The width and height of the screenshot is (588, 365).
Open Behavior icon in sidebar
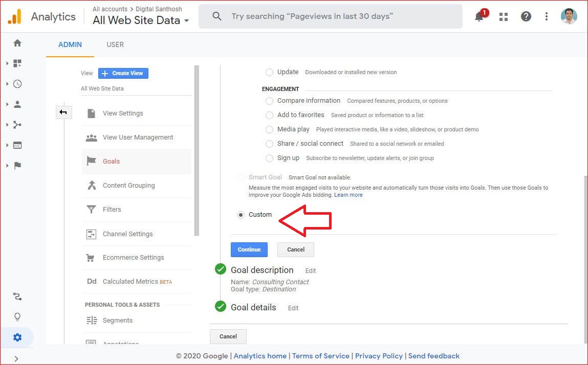17,145
